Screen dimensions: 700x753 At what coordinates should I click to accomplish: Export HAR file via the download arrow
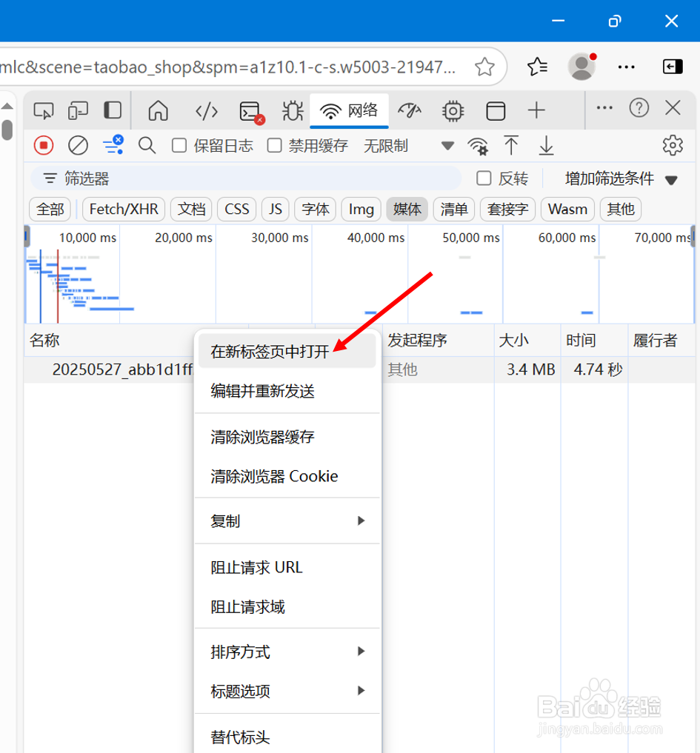coord(546,145)
